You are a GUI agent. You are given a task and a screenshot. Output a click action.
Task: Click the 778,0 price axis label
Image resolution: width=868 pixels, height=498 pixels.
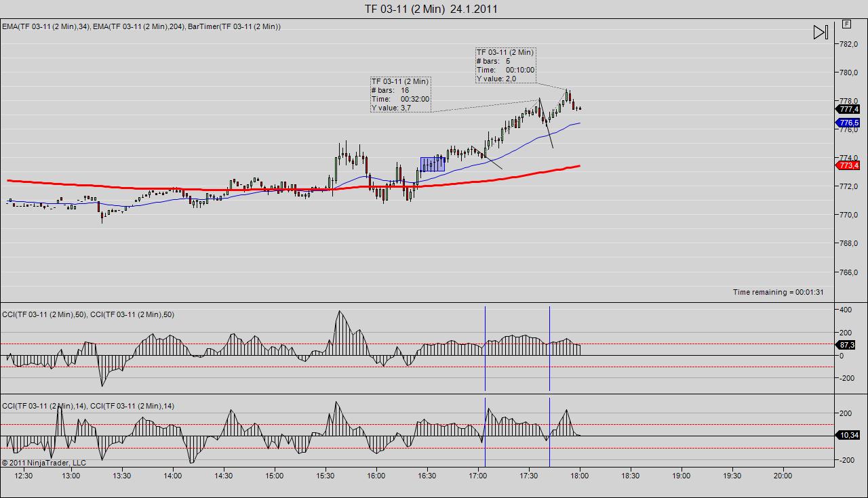(x=849, y=101)
